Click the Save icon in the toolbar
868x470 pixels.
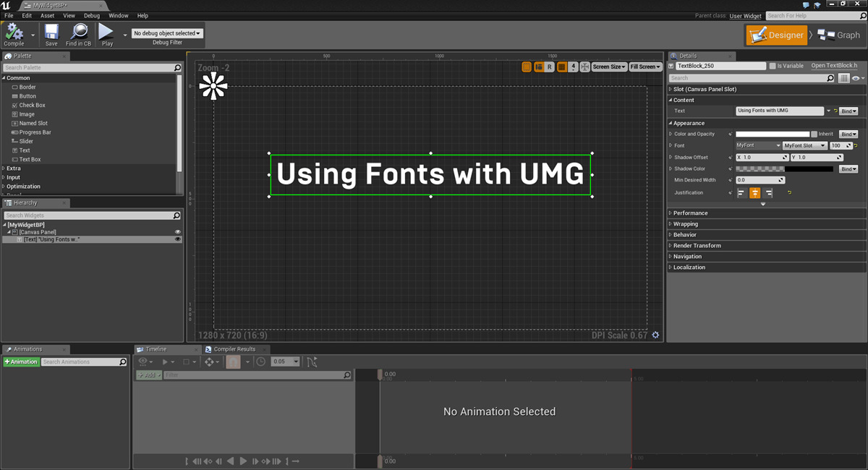[x=51, y=33]
